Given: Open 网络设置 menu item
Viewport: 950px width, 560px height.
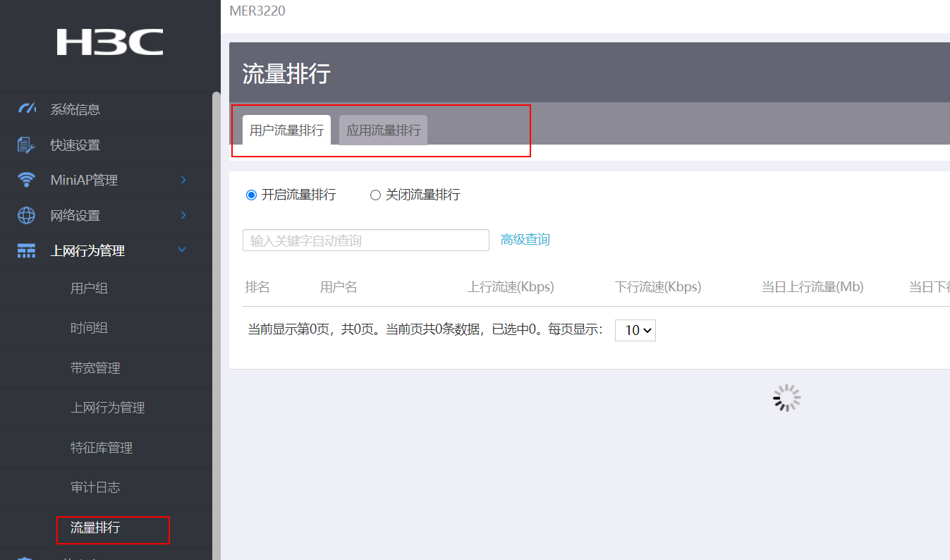Looking at the screenshot, I should pos(106,216).
